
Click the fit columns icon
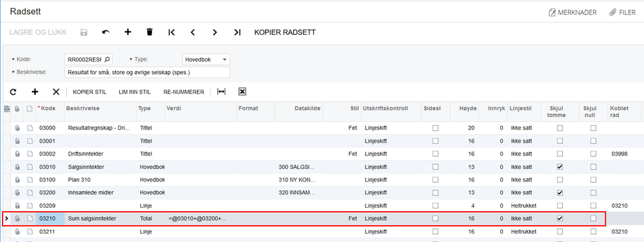[221, 92]
